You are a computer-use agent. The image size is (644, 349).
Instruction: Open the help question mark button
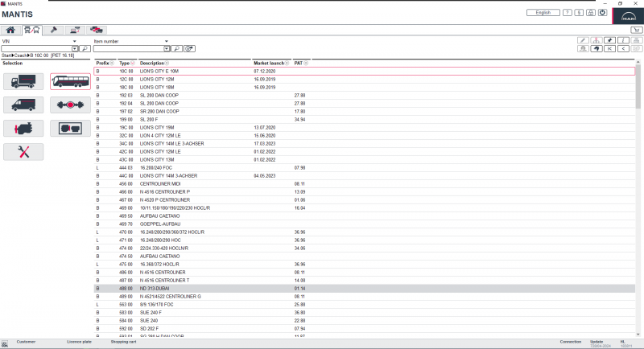(x=568, y=13)
